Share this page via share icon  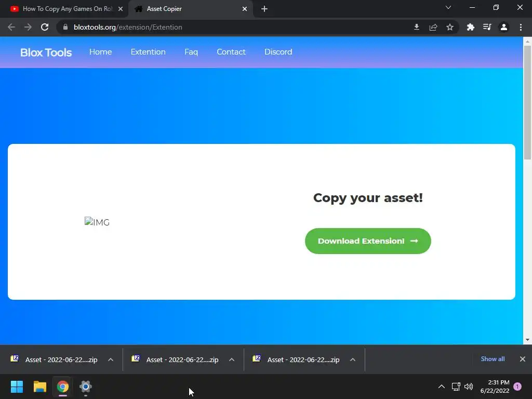click(433, 27)
